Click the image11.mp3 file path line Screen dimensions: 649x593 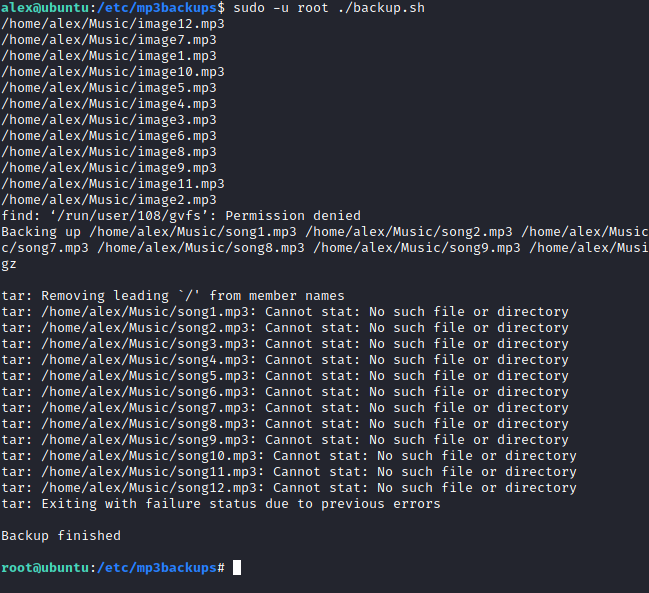coord(112,183)
